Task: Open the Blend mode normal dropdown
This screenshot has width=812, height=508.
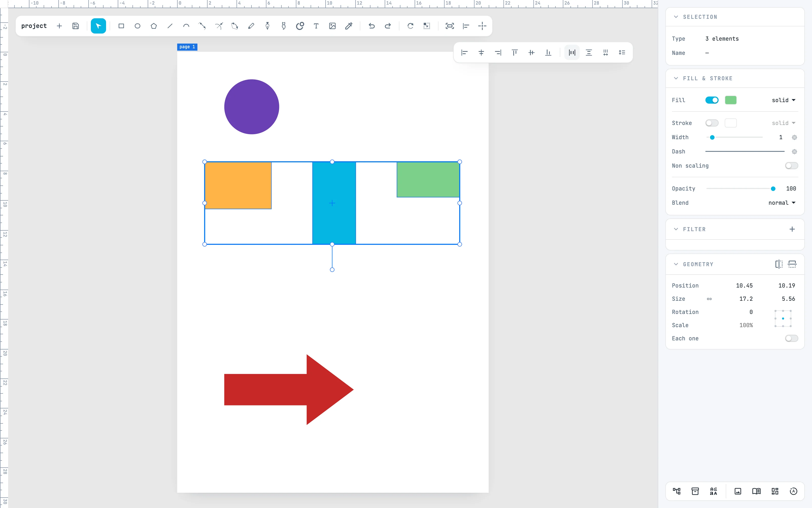Action: (x=782, y=203)
